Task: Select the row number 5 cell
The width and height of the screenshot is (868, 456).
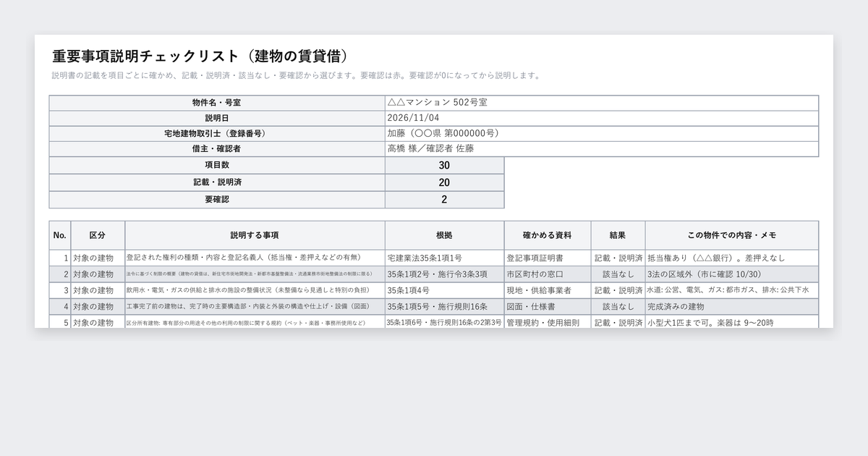Action: click(60, 322)
